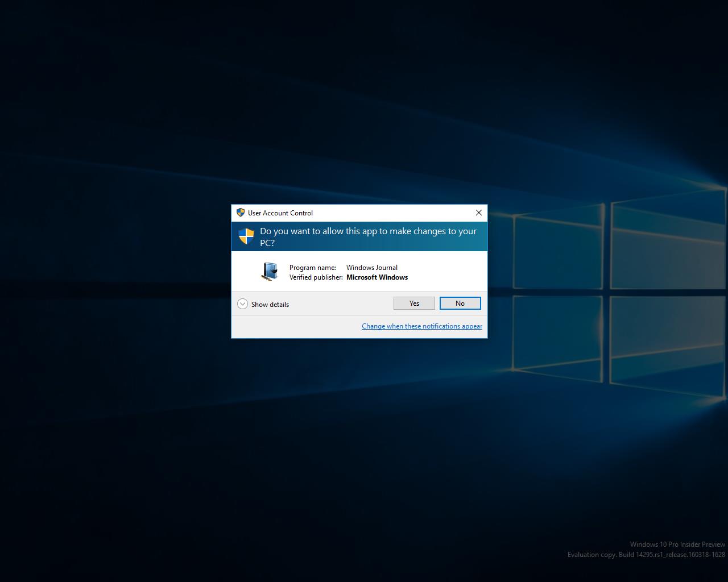Click the Verified publisher label

[316, 277]
